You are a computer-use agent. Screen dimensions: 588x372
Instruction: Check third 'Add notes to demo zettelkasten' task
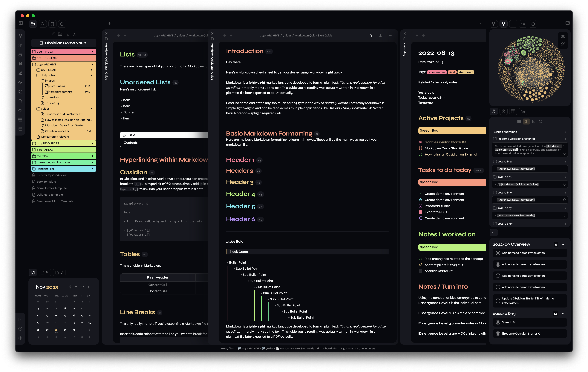pos(498,276)
